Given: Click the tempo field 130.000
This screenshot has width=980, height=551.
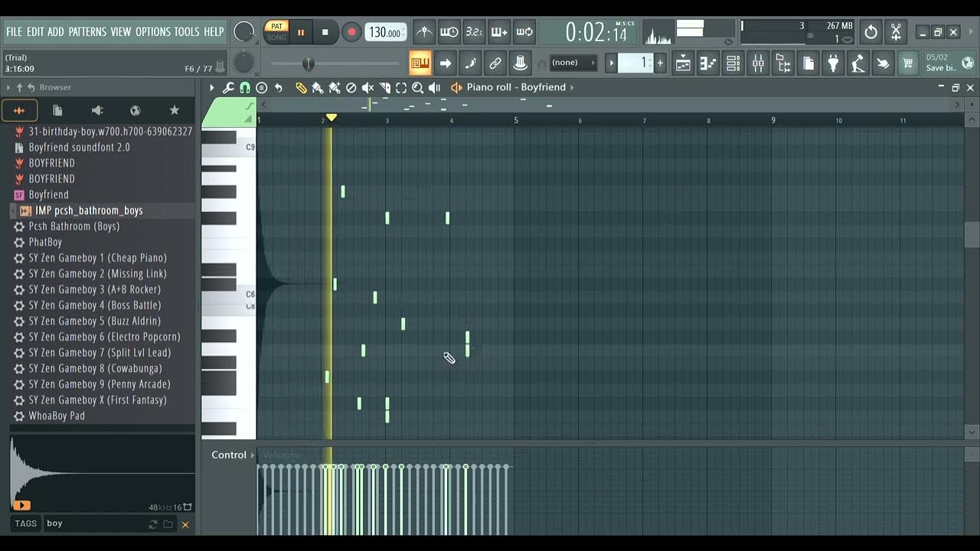Looking at the screenshot, I should [385, 32].
